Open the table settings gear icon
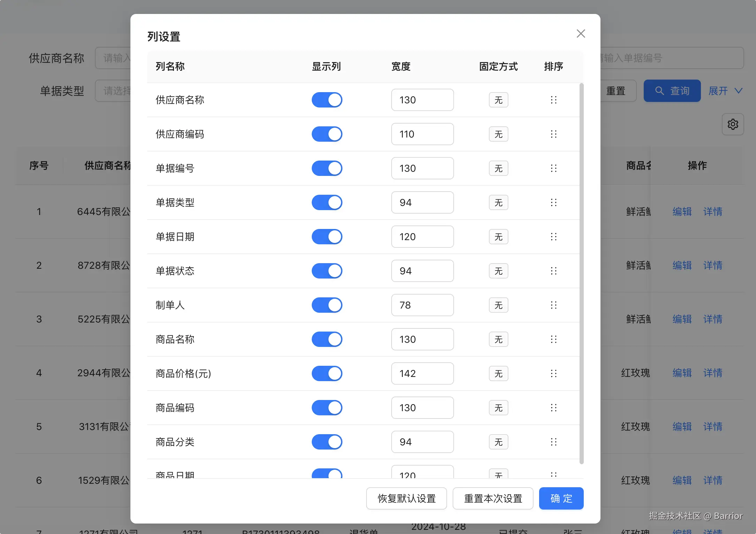The width and height of the screenshot is (756, 534). 733,124
